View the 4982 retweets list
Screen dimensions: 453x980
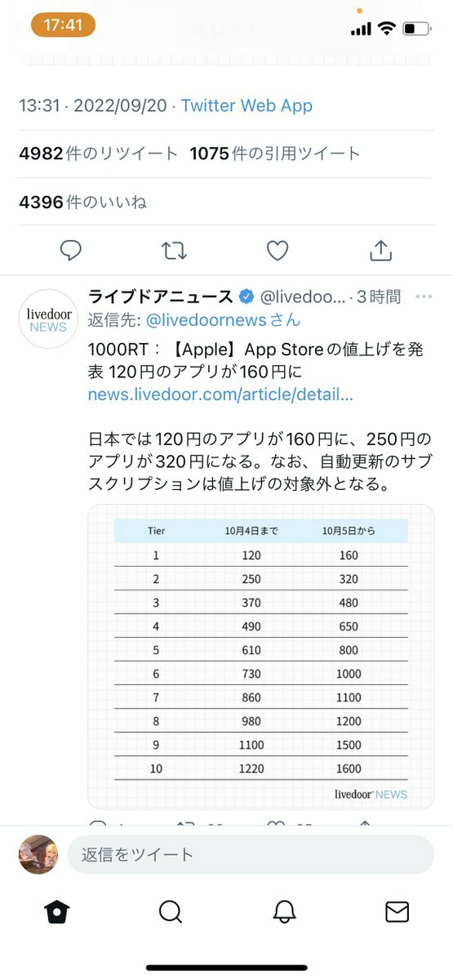pyautogui.click(x=98, y=153)
